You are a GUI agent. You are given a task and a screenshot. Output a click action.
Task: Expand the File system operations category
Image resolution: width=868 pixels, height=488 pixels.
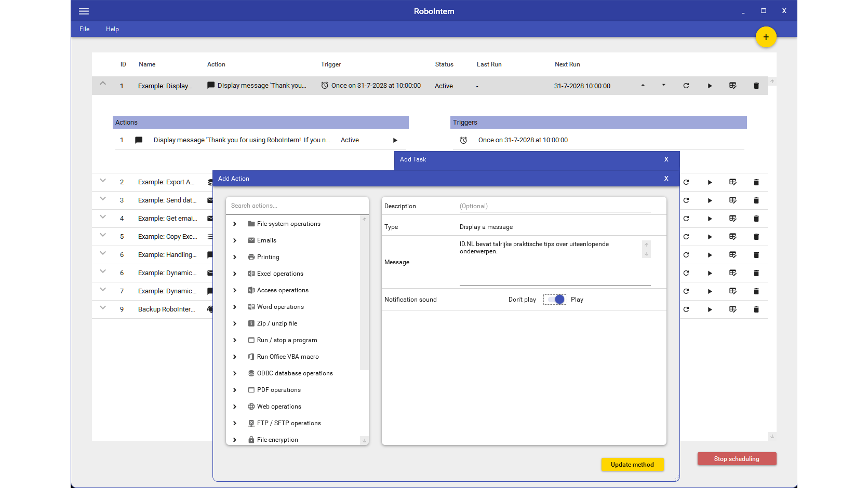coord(235,224)
